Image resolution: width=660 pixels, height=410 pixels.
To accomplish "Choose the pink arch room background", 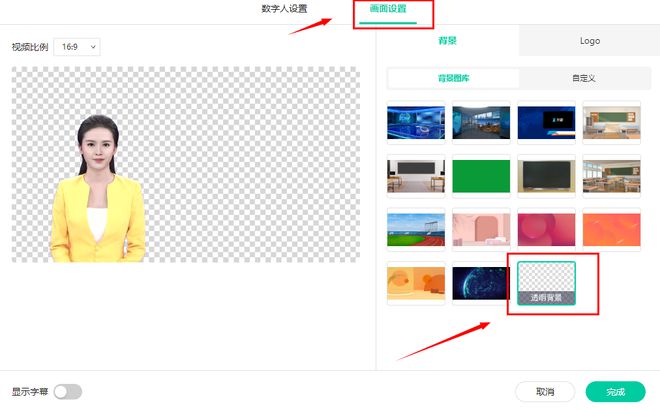I will [x=481, y=229].
